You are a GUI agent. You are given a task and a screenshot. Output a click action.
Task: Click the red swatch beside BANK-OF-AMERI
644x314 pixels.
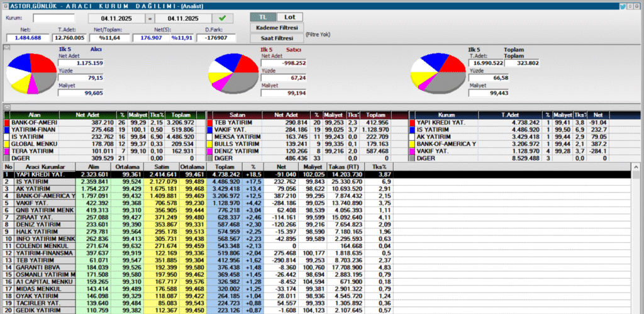pyautogui.click(x=7, y=121)
